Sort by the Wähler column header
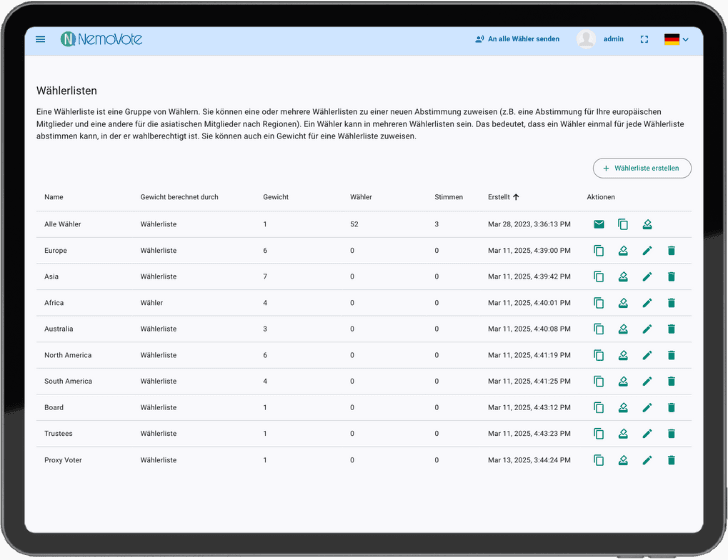 (x=361, y=197)
